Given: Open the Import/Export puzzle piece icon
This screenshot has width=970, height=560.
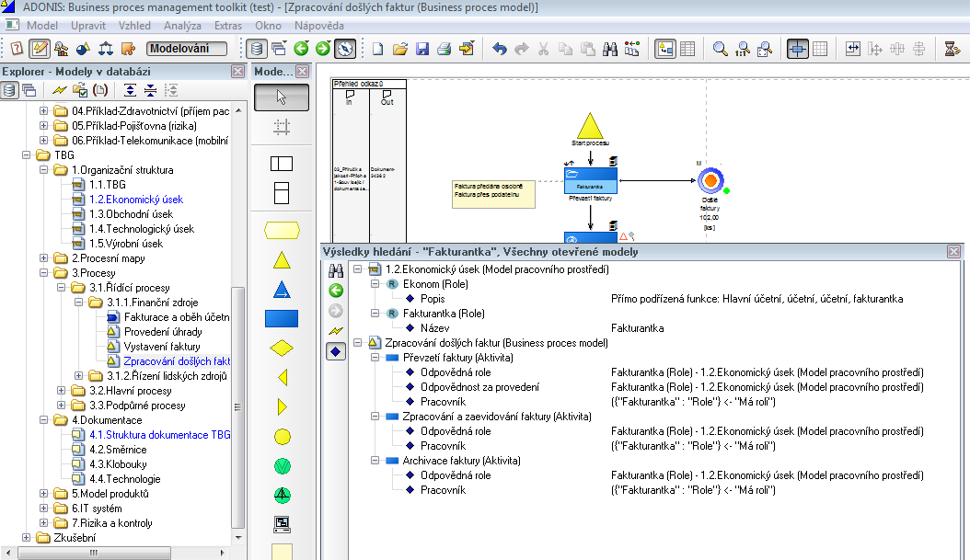Looking at the screenshot, I should [x=128, y=48].
